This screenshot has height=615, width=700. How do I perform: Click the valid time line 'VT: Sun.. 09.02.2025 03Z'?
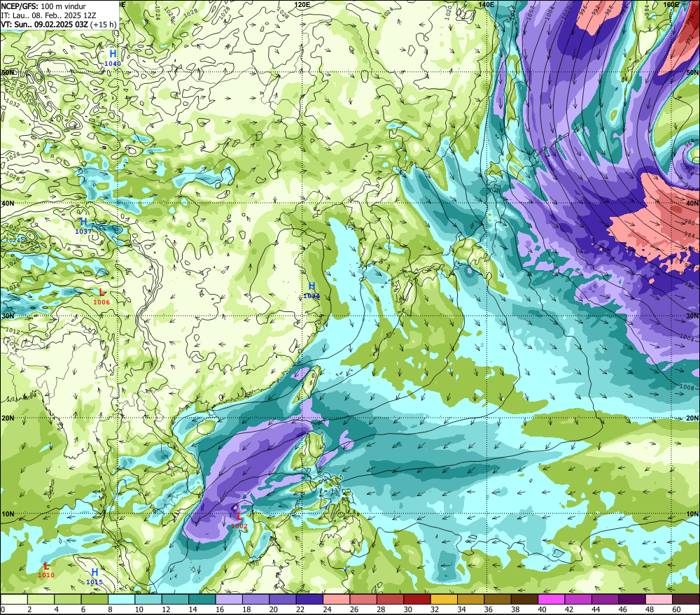pyautogui.click(x=45, y=24)
